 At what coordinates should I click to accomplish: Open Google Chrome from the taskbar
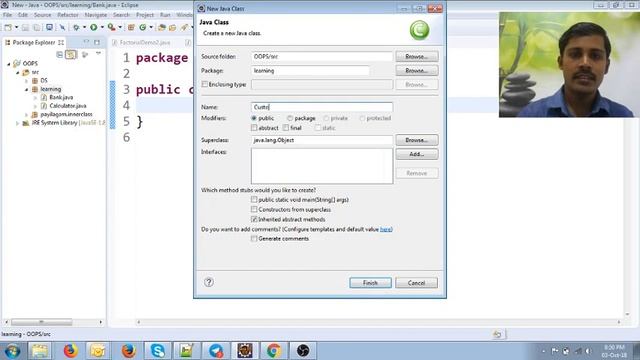click(x=273, y=351)
